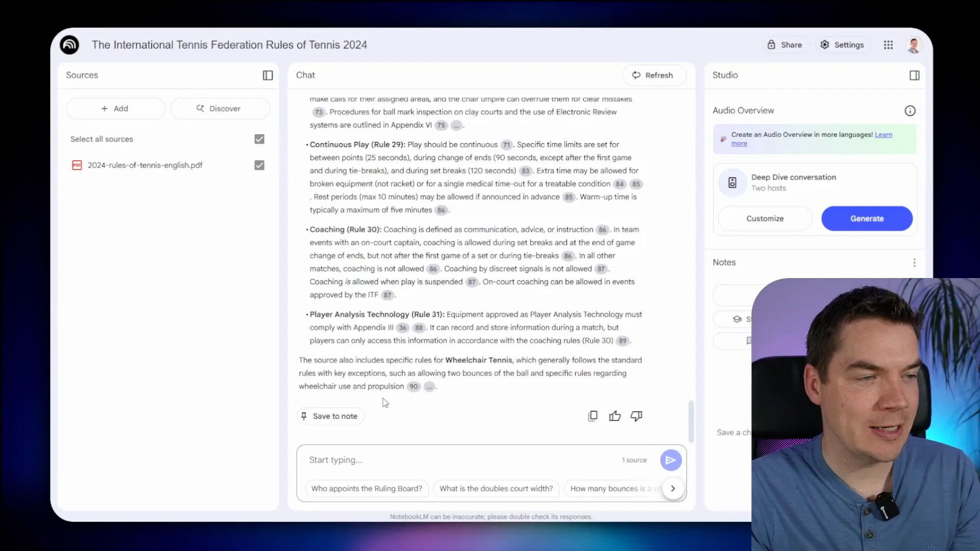Click the Discover search sparkle icon
The width and height of the screenshot is (980, 551).
(200, 109)
